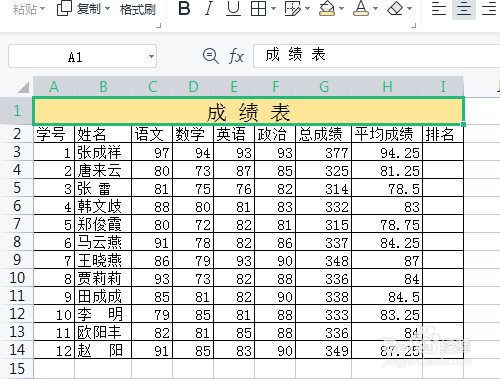This screenshot has height=379, width=500.
Task: Click Format Painter 格式刷
Action: pos(138,9)
